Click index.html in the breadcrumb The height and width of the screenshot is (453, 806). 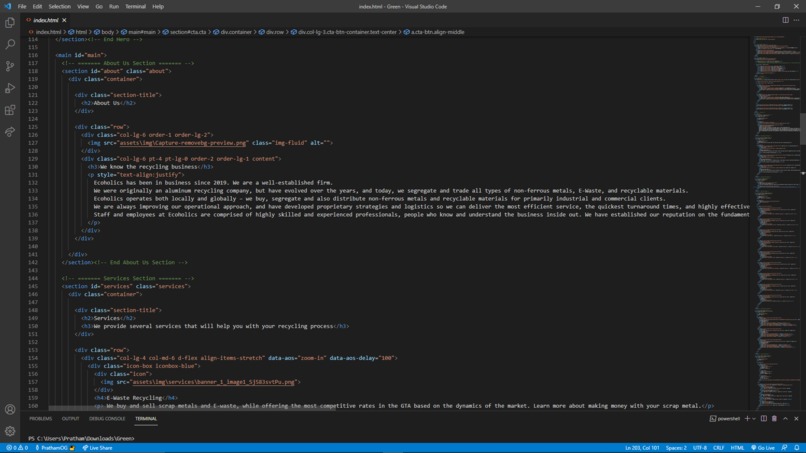coord(48,32)
